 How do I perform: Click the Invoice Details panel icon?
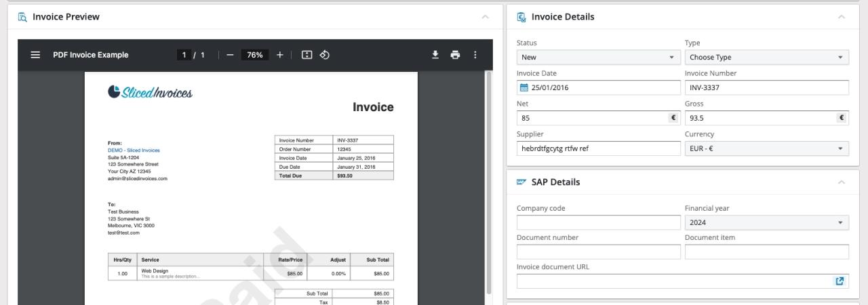coord(521,17)
